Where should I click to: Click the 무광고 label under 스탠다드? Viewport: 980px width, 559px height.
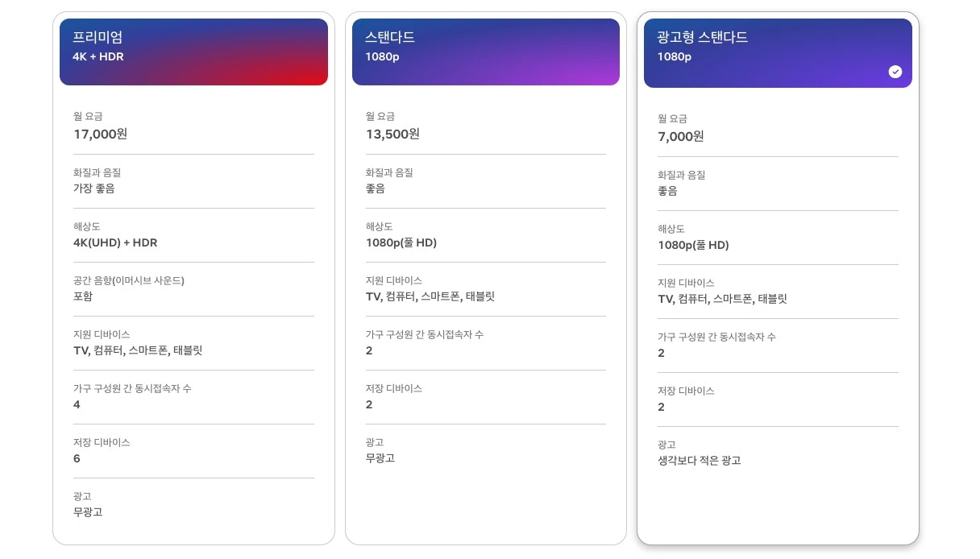tap(379, 458)
